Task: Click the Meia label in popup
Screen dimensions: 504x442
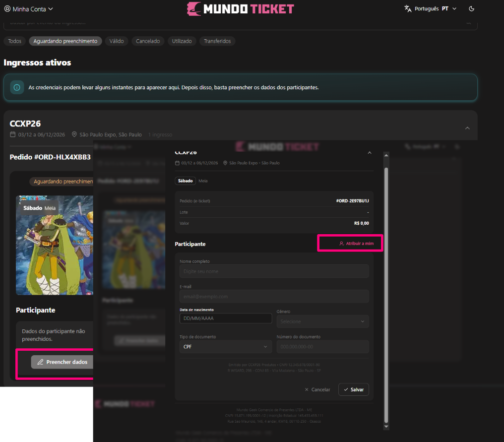Action: [x=203, y=181]
